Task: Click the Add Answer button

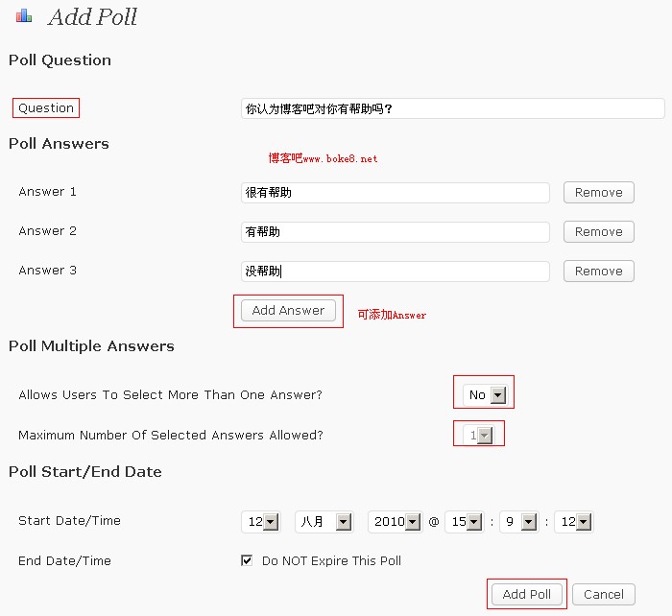Action: coord(288,311)
